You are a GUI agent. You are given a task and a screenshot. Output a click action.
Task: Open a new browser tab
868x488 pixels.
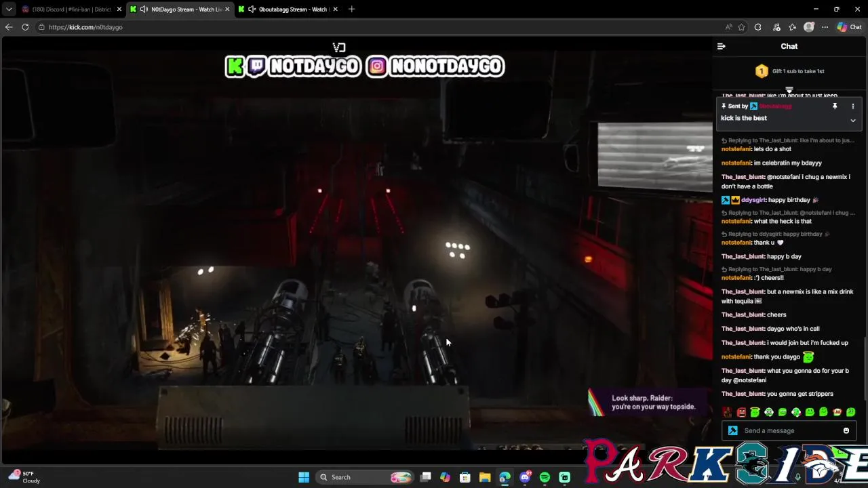[351, 9]
